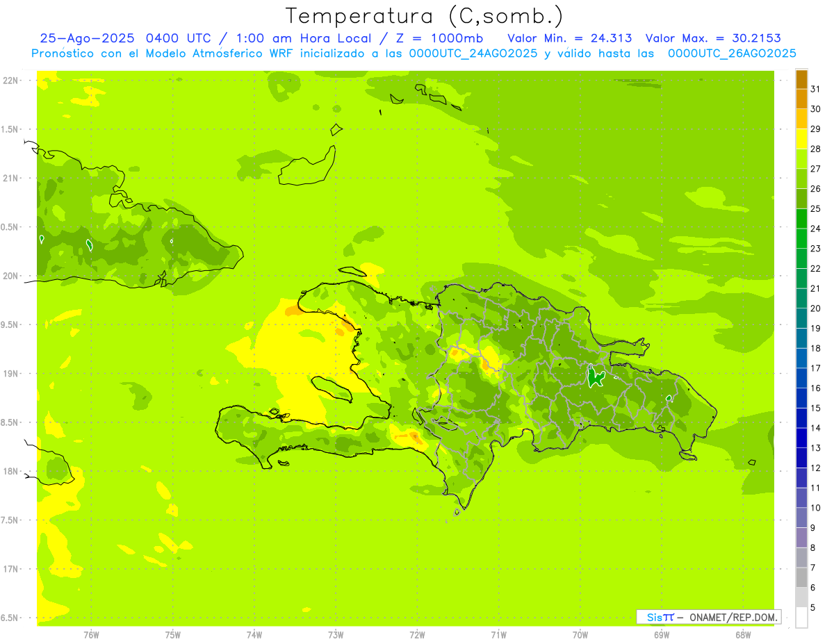Pick the legend swatch between 27 and 28

(x=801, y=159)
